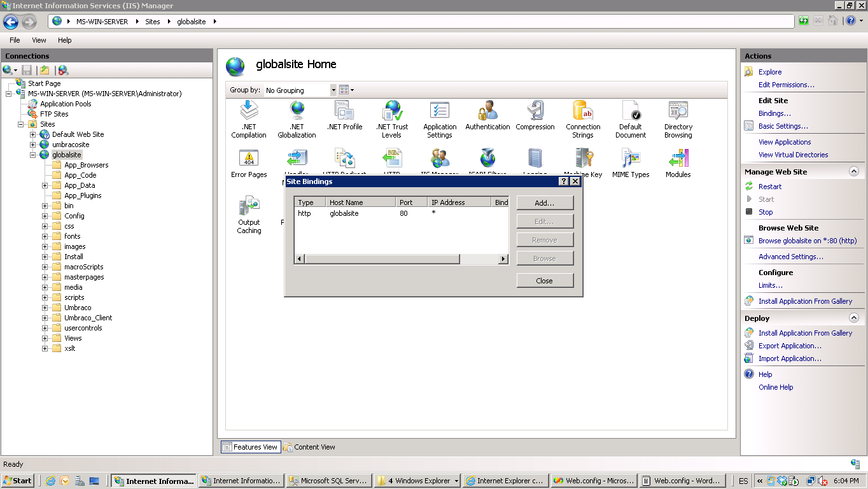868x489 pixels.
Task: Select FTP Sites in Connections tree
Action: [x=54, y=114]
